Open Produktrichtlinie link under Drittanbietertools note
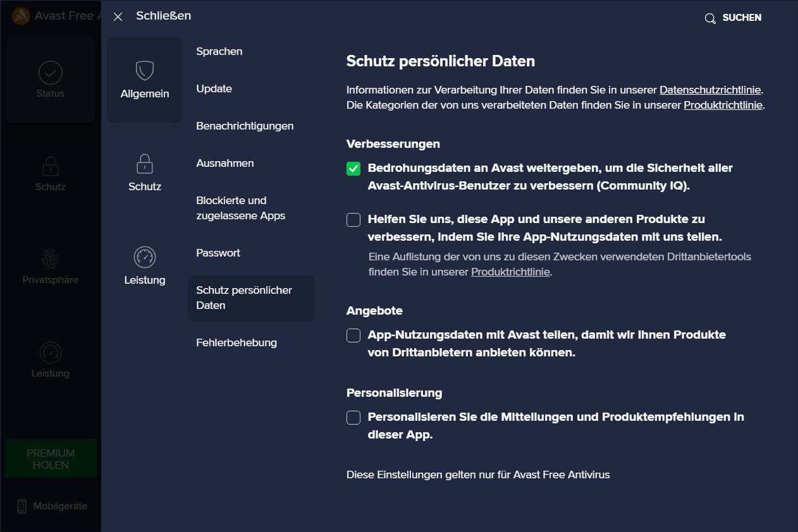The width and height of the screenshot is (798, 532). pyautogui.click(x=511, y=272)
